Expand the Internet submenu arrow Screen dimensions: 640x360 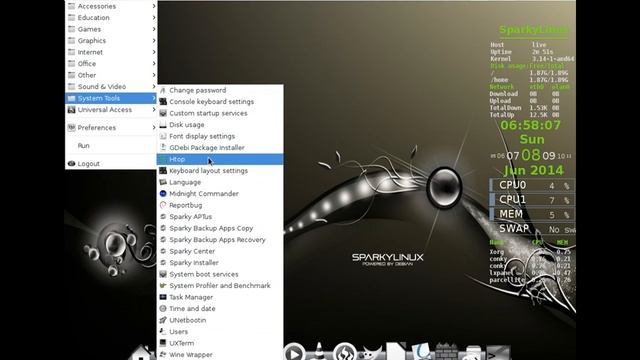(x=154, y=52)
